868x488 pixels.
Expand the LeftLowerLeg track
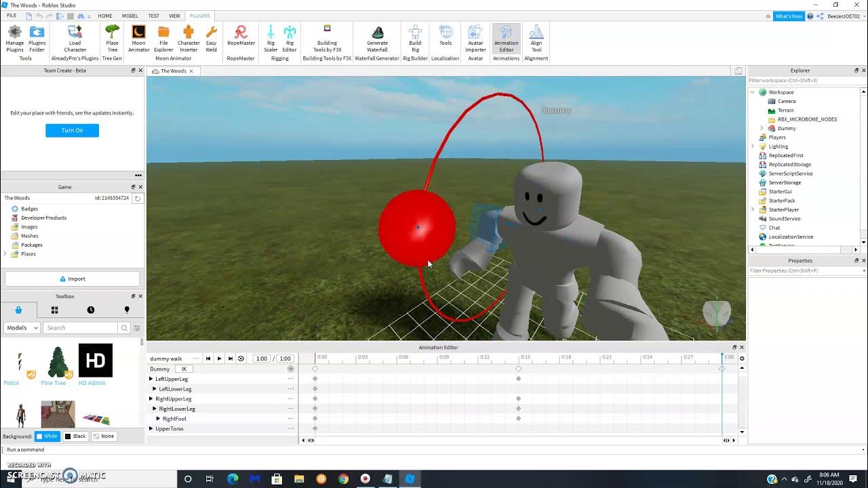tap(155, 389)
